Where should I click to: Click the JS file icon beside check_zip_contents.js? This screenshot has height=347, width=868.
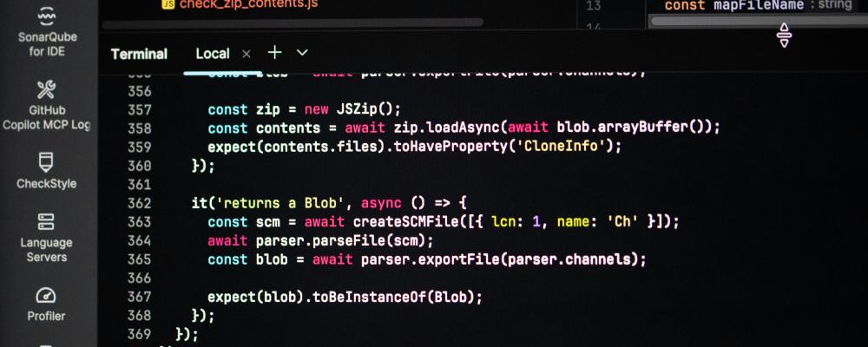(x=168, y=3)
